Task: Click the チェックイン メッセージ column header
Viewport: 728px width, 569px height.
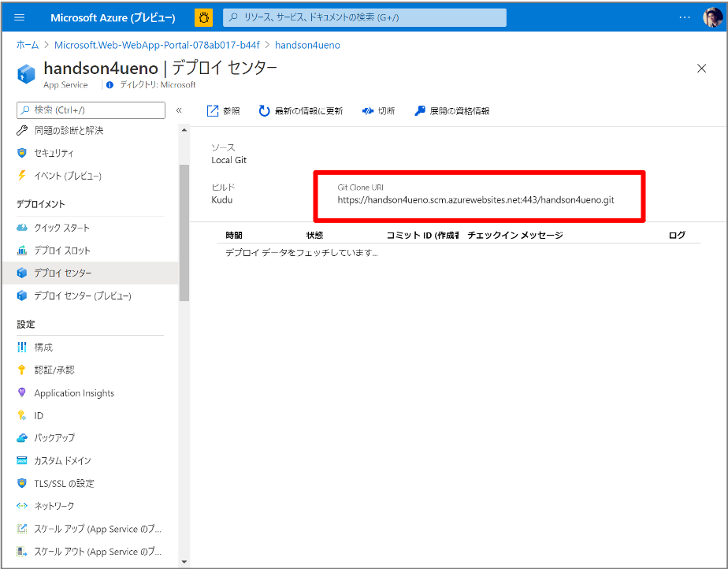Action: click(515, 236)
